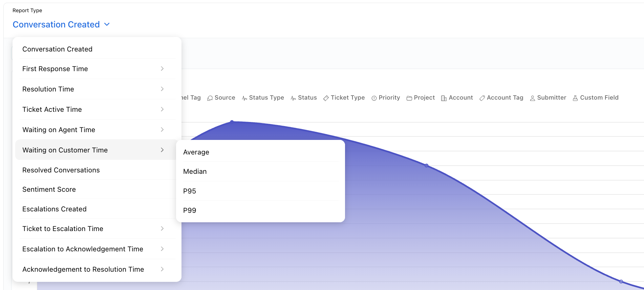Expand the Resolution Time arrow
The width and height of the screenshot is (644, 290).
[x=162, y=89]
